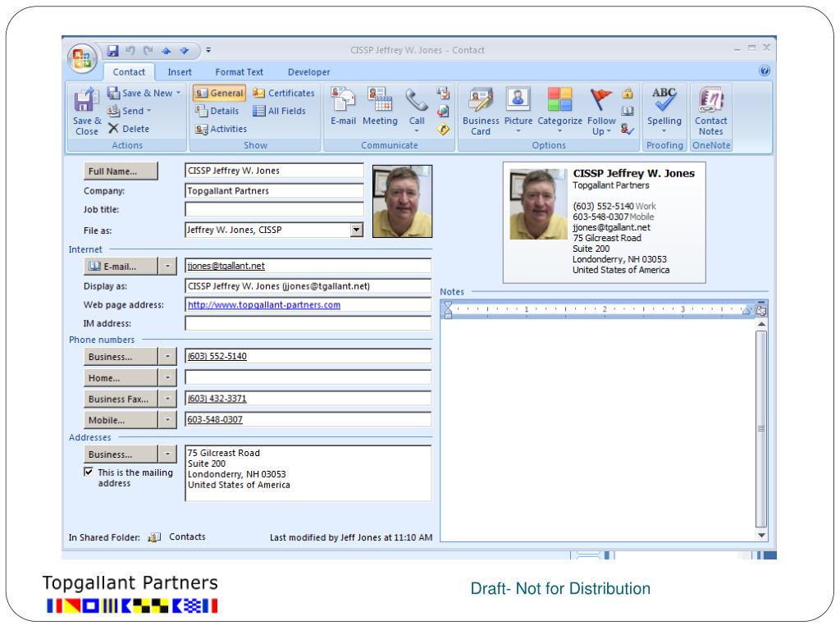Open the Format Text tab
This screenshot has height=630, width=840.
click(x=239, y=72)
